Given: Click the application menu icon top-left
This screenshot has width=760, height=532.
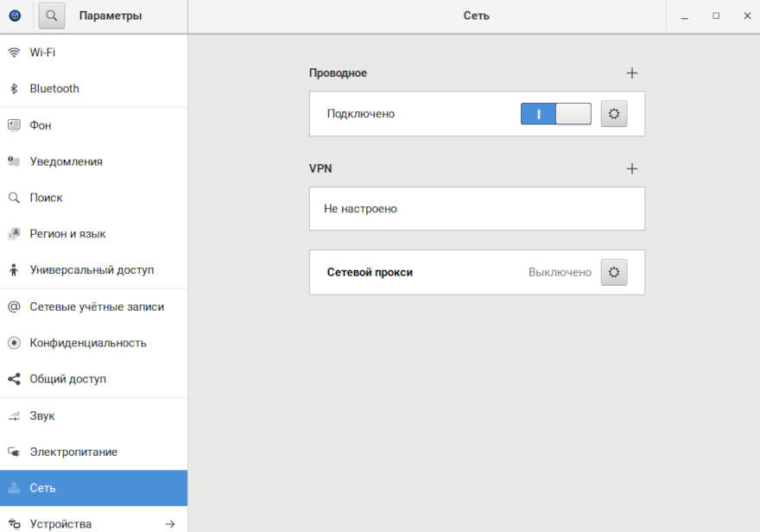Looking at the screenshot, I should 15,16.
